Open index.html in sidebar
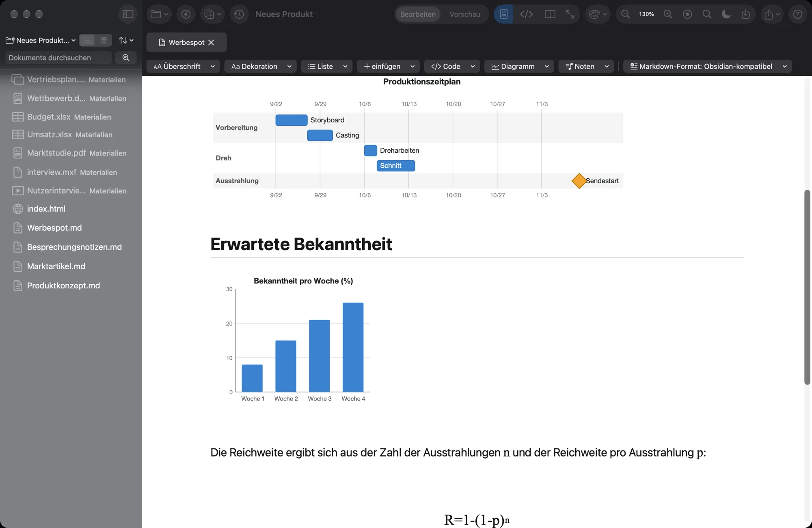This screenshot has width=812, height=528. (46, 209)
